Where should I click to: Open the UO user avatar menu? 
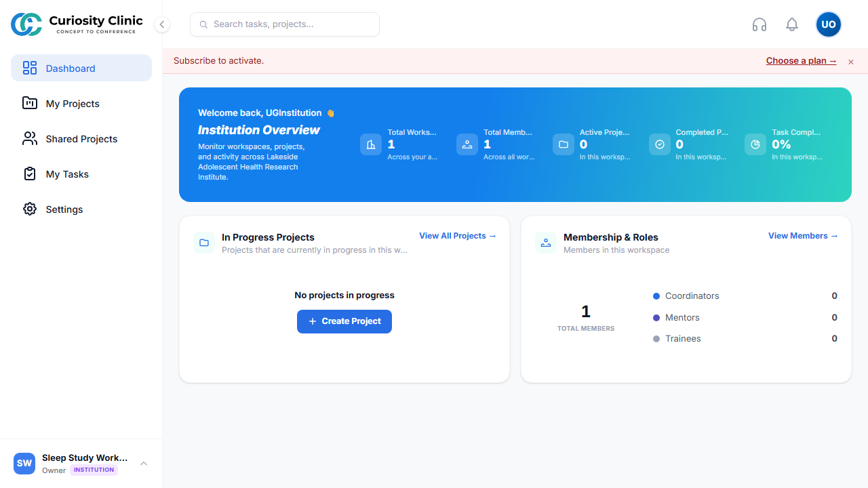[x=829, y=24]
